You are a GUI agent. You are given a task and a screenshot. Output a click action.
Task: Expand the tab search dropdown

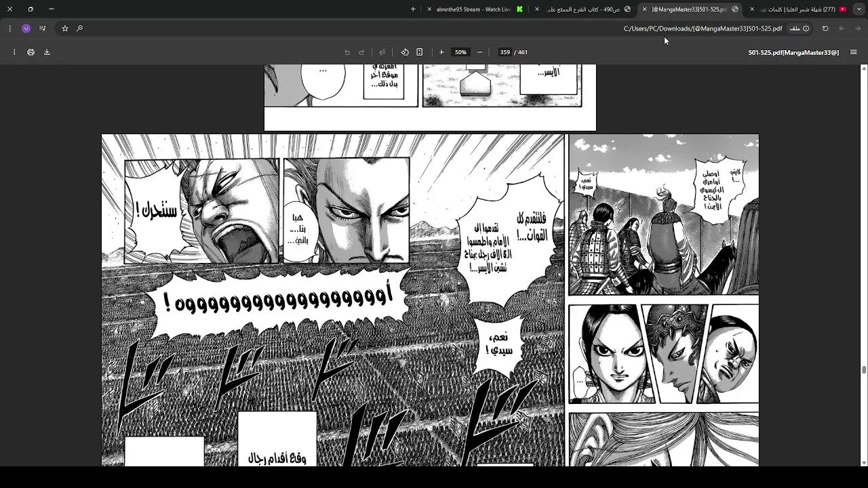(x=859, y=9)
